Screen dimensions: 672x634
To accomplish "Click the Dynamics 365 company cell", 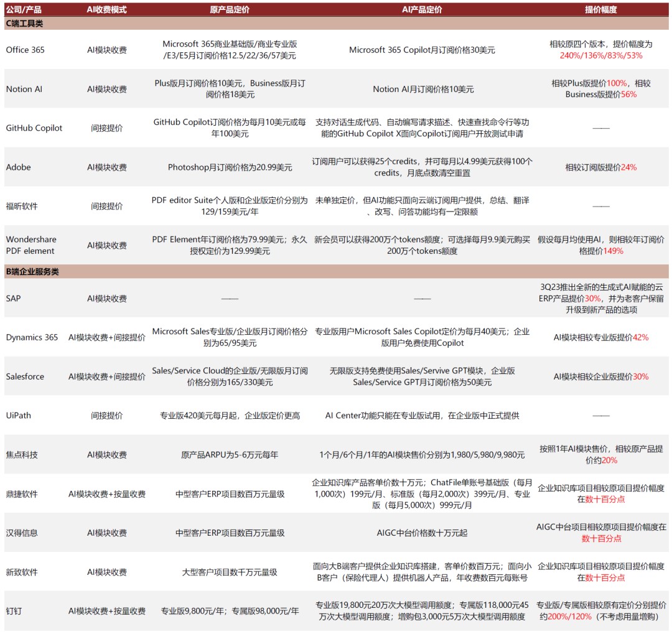I will 32,337.
